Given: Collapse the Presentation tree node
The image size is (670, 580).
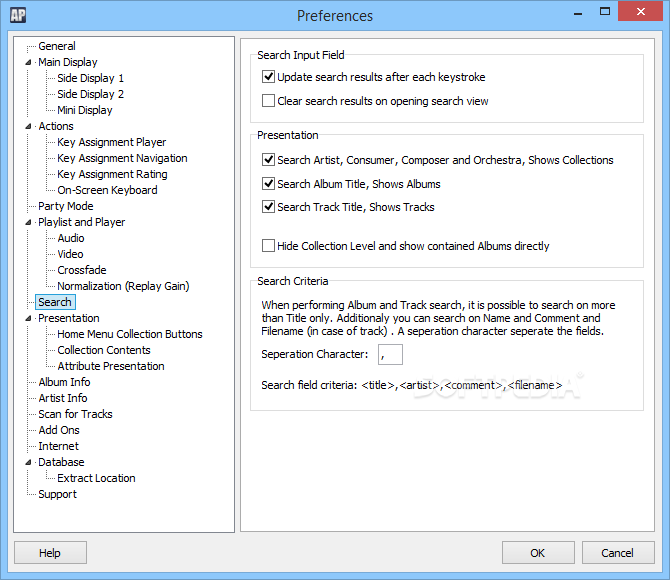Looking at the screenshot, I should click(28, 318).
